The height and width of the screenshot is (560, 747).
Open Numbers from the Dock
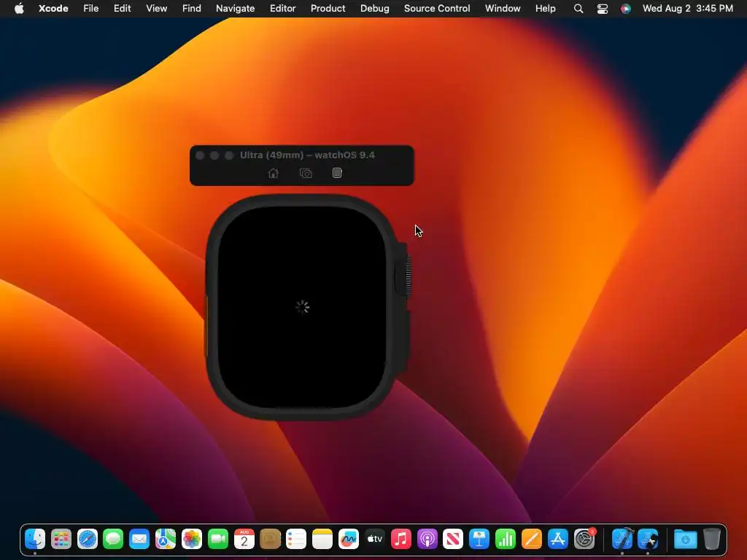click(x=505, y=539)
